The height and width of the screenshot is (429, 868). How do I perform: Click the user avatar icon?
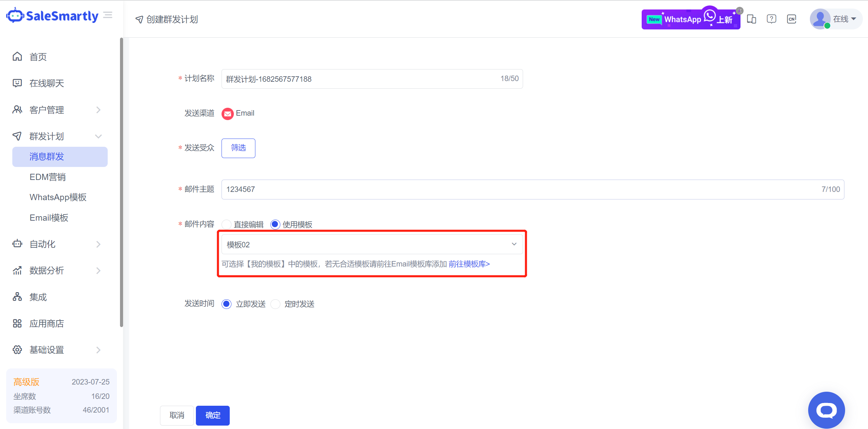819,19
